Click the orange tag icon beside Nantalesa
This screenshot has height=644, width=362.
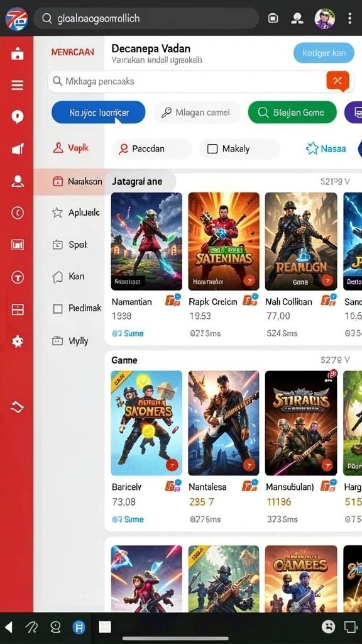250,486
